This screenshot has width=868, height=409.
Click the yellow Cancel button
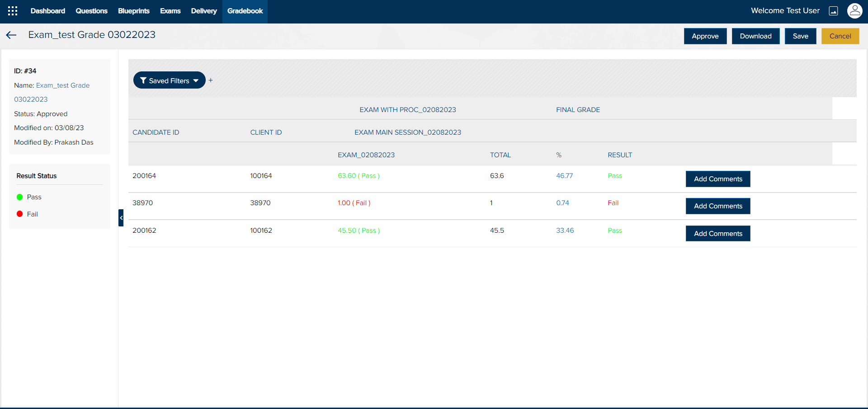pos(840,36)
